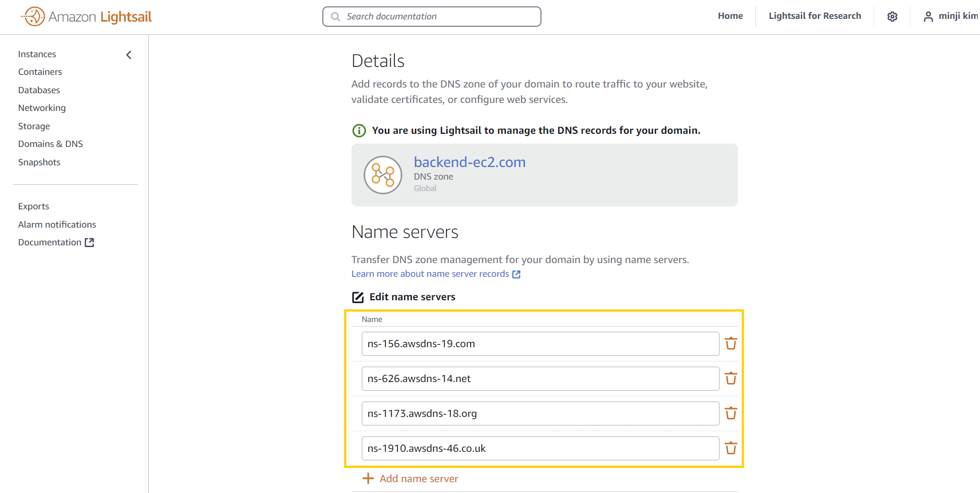Screen dimensions: 980x493
Task: Open the Documentation sidebar link
Action: click(50, 242)
